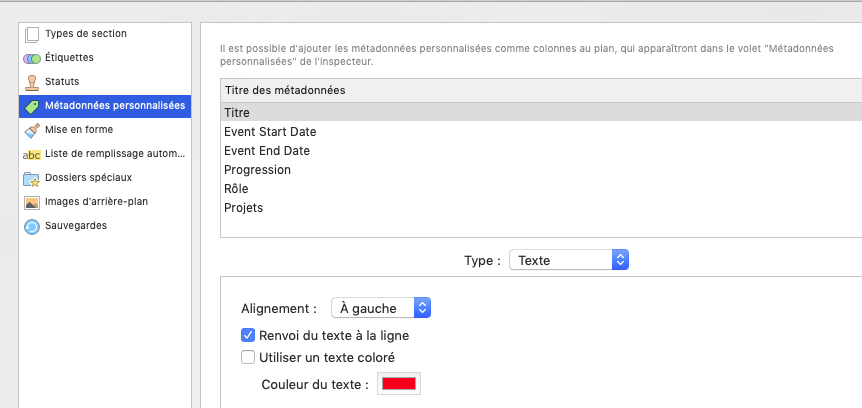
Task: Click the Types de section page icon
Action: (x=32, y=34)
